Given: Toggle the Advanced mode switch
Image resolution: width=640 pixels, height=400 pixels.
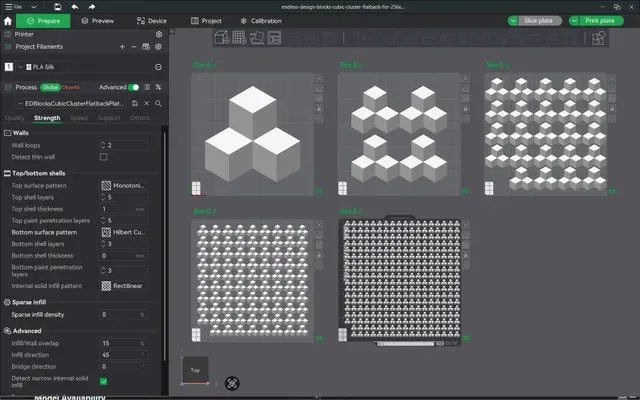Looking at the screenshot, I should (x=133, y=87).
